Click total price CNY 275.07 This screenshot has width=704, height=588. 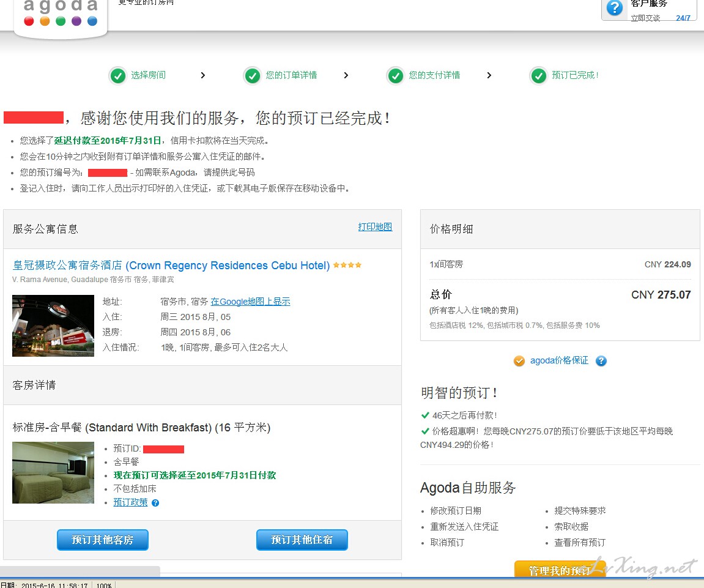[x=661, y=295]
